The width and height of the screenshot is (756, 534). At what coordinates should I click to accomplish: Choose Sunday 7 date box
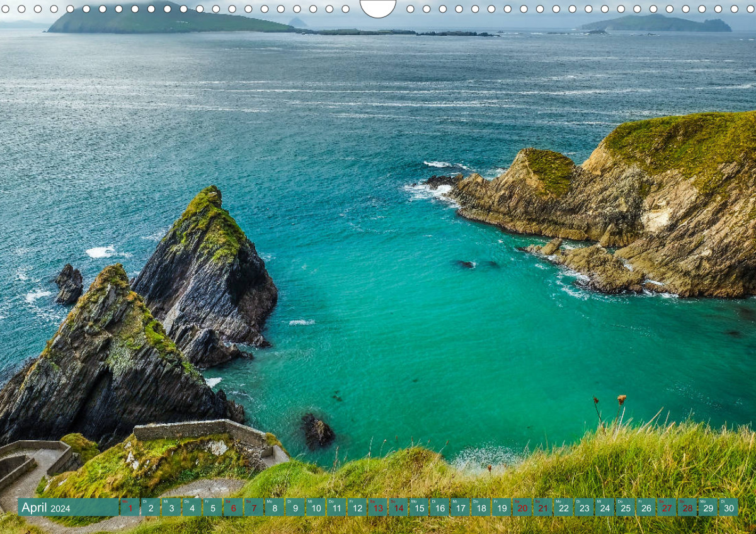tap(254, 508)
